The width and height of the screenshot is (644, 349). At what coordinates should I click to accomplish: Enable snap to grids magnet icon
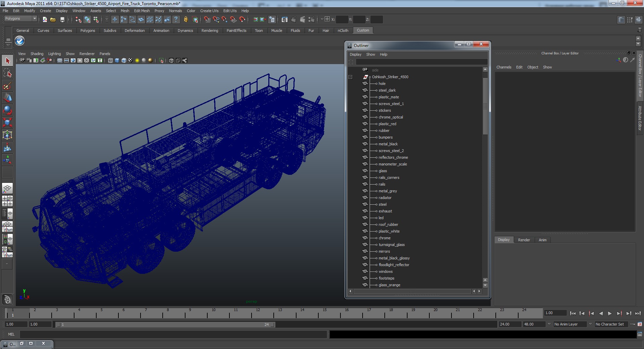tap(207, 19)
